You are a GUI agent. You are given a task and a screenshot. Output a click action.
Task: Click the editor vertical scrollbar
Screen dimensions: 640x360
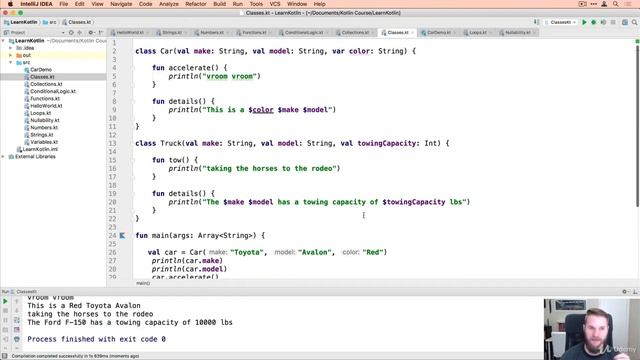pyautogui.click(x=637, y=127)
